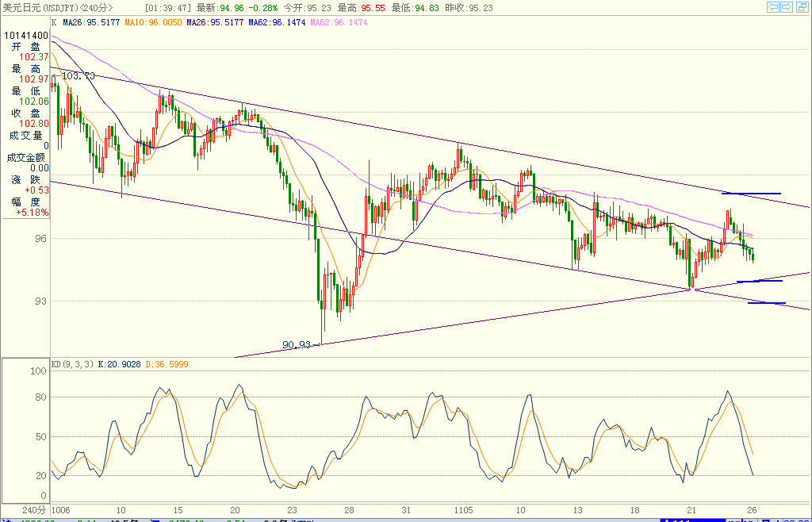Click the 23 date label on time axis
Screen dimensions: 812x522
click(292, 511)
